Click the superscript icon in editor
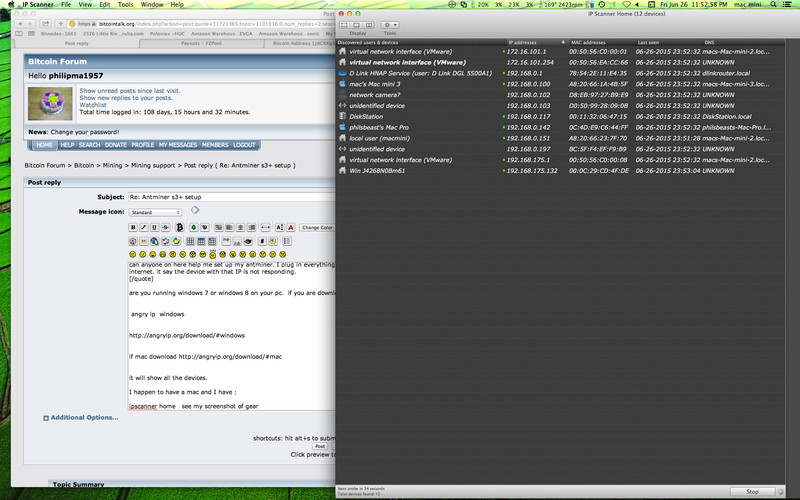Screen dimensions: 800x500 click(x=226, y=241)
